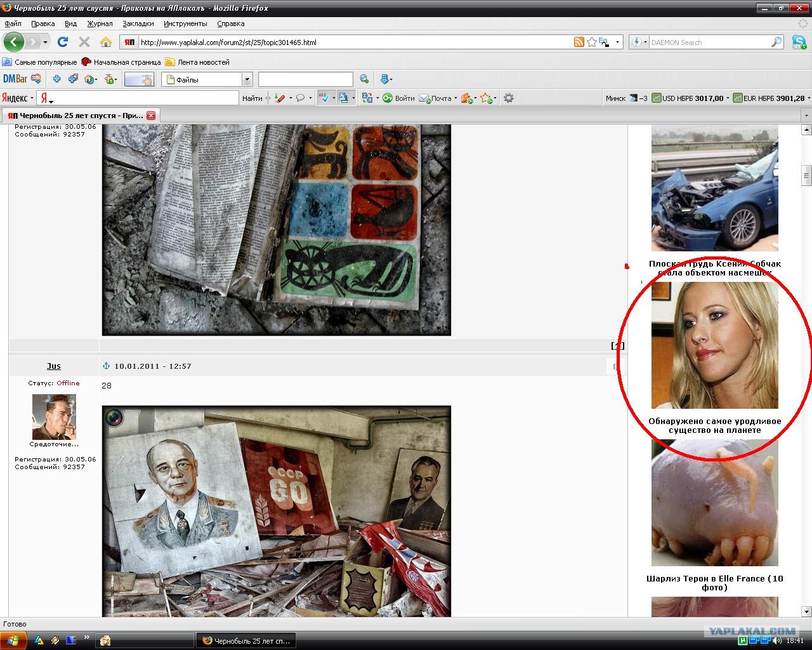Image resolution: width=812 pixels, height=650 pixels.
Task: Click the Jus username link
Action: 54,366
